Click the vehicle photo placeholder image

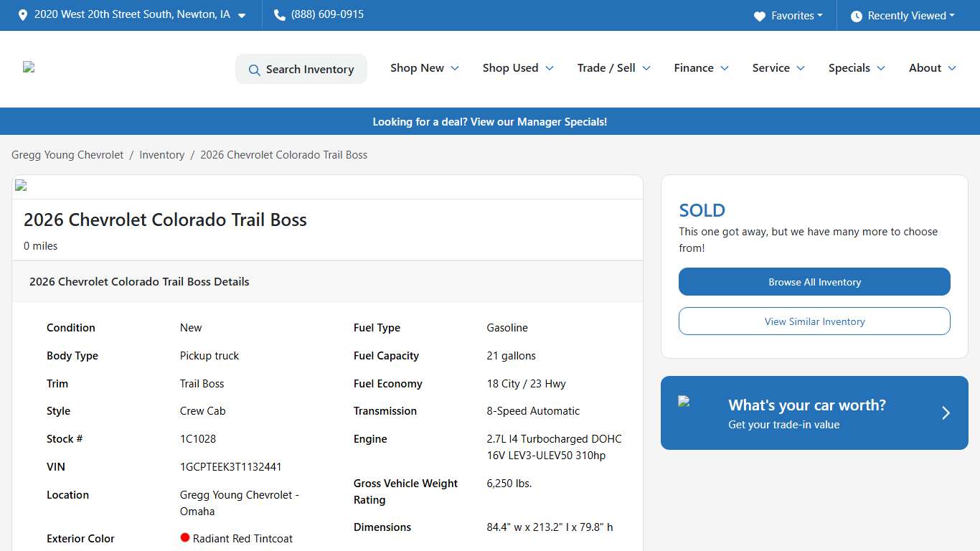point(21,186)
